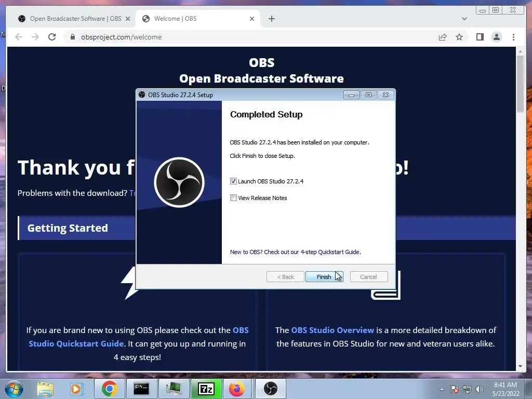Click the Finish button in OBS Setup
This screenshot has height=399, width=532.
coord(324,277)
